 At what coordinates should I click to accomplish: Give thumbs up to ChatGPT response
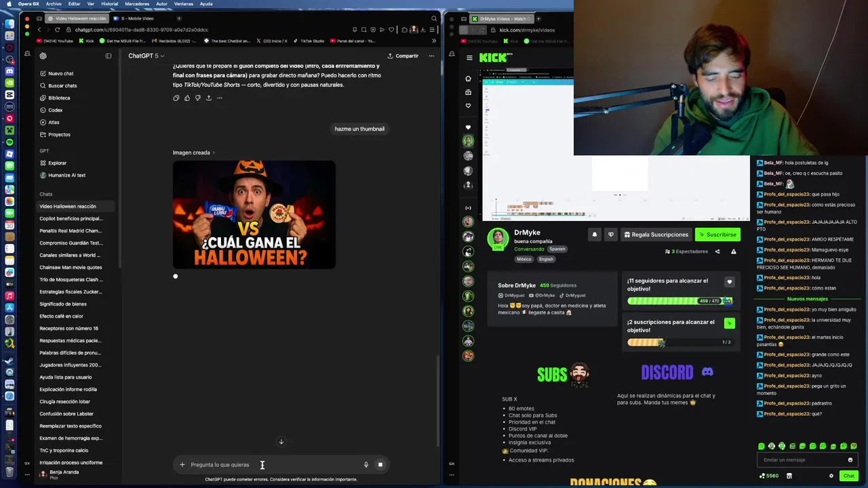click(187, 98)
